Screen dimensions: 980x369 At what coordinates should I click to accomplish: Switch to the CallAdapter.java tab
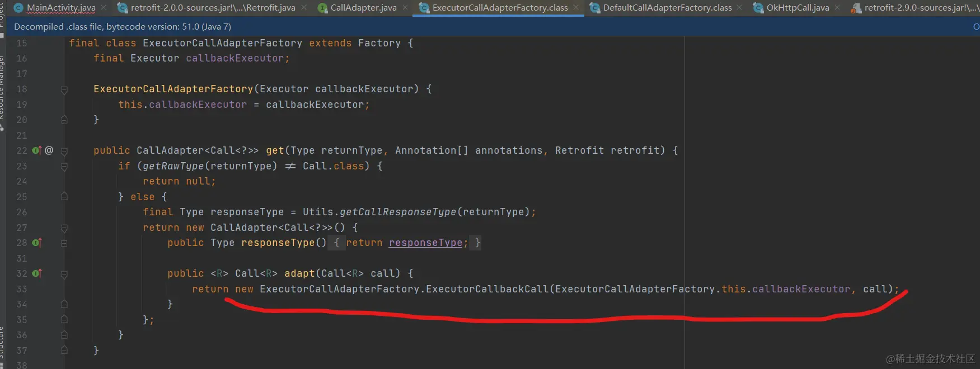click(363, 8)
